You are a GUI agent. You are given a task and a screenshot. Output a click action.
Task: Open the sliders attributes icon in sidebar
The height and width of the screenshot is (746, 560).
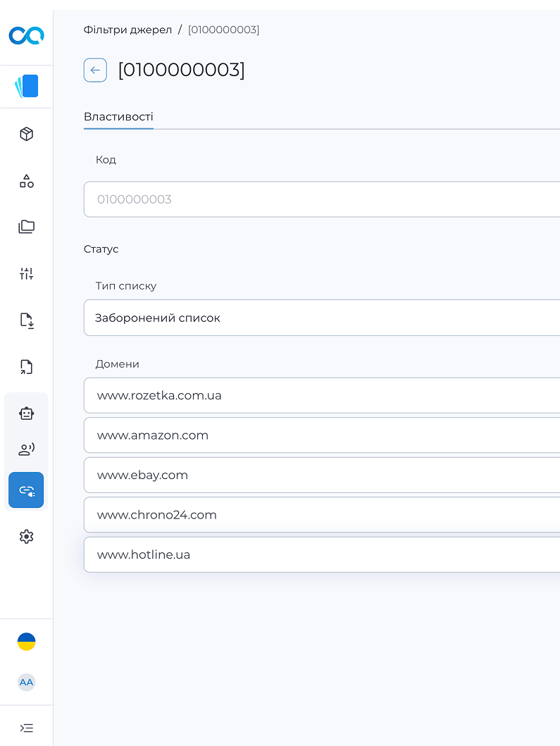(x=26, y=273)
